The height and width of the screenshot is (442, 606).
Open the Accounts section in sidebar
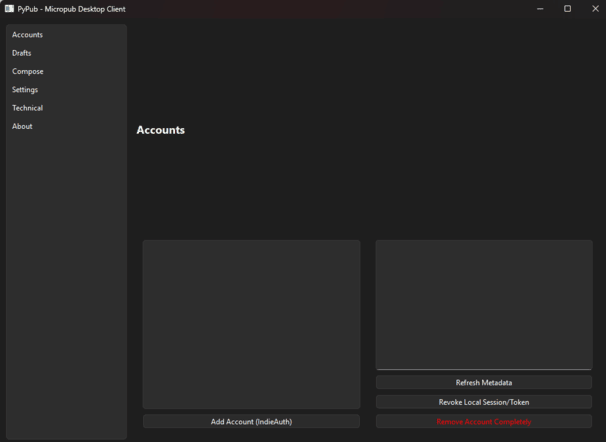click(28, 35)
